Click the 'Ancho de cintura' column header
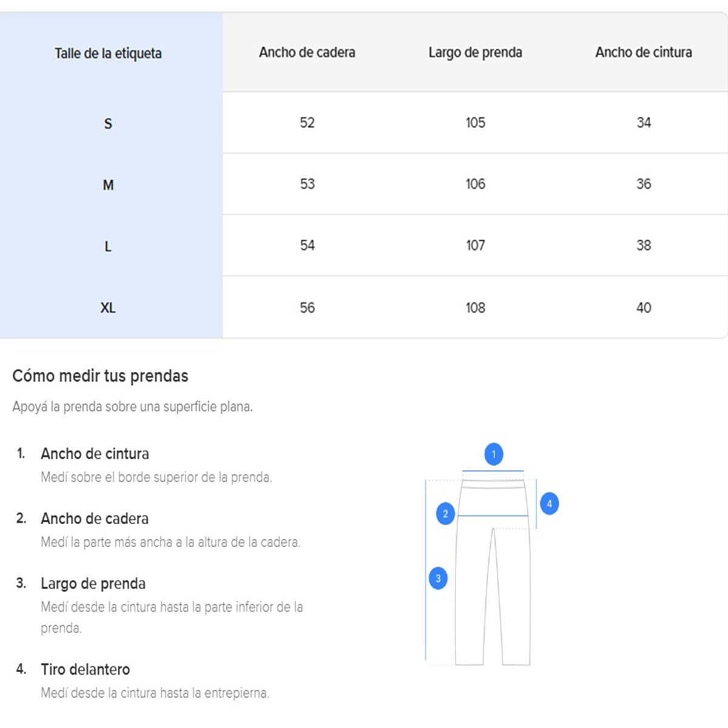The image size is (728, 728). click(x=643, y=53)
